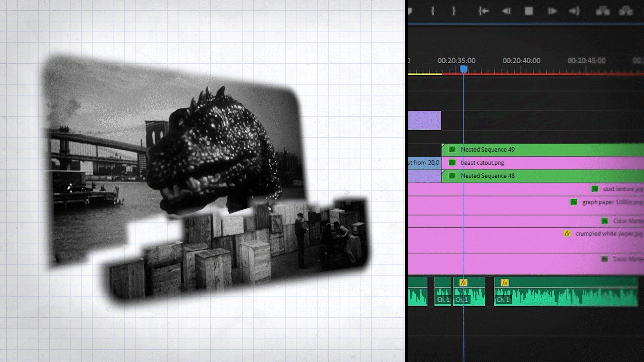
Task: Click the Lift button icon
Action: [x=602, y=11]
